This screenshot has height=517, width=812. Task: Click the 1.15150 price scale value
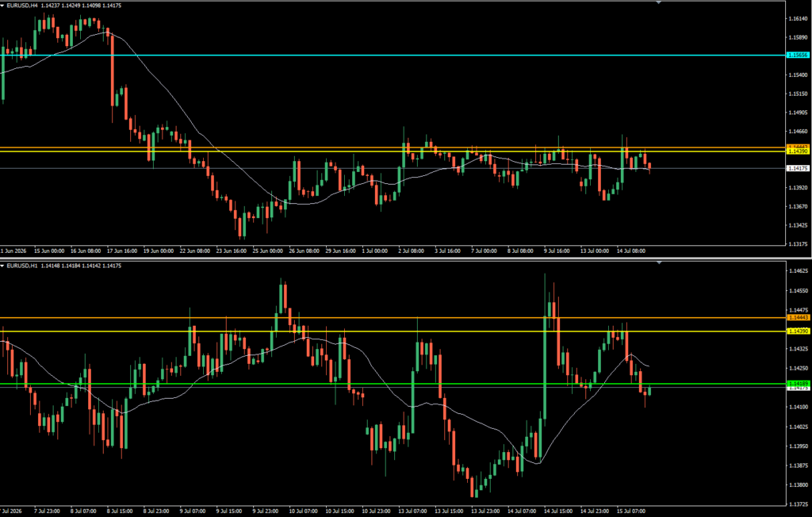(798, 94)
